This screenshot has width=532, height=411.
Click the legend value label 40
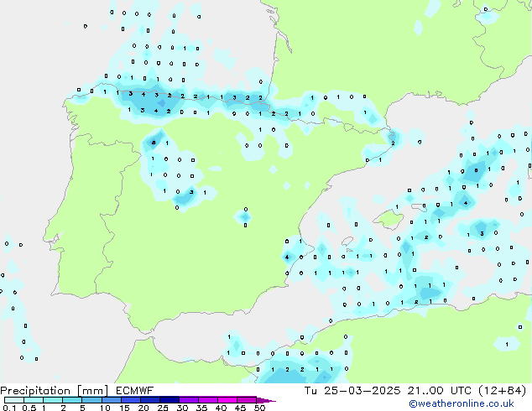221,408
